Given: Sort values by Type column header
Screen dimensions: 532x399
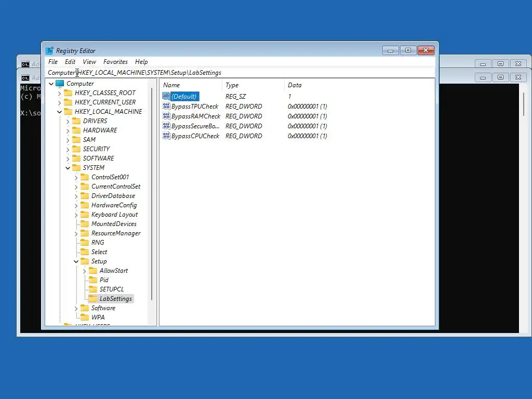Looking at the screenshot, I should point(253,85).
